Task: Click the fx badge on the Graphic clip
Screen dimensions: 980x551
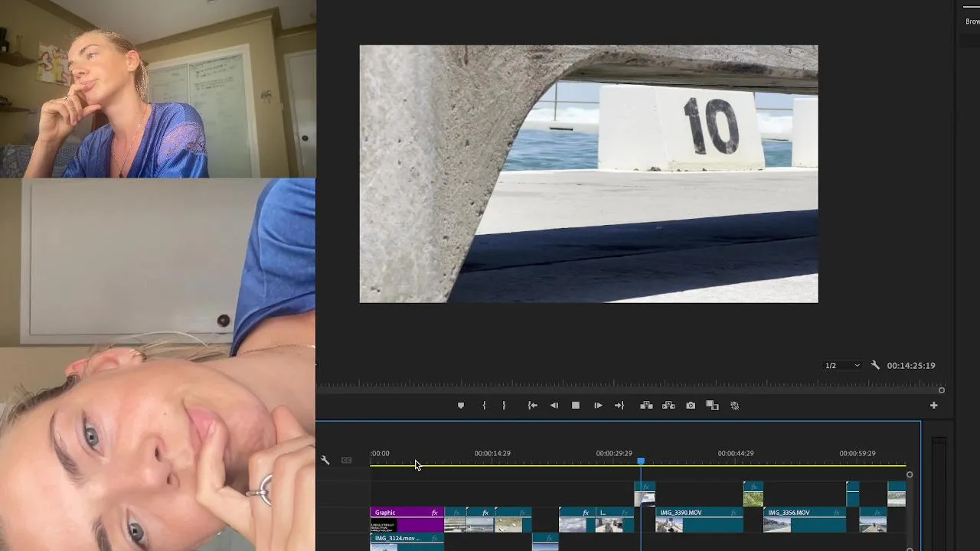Action: tap(435, 513)
